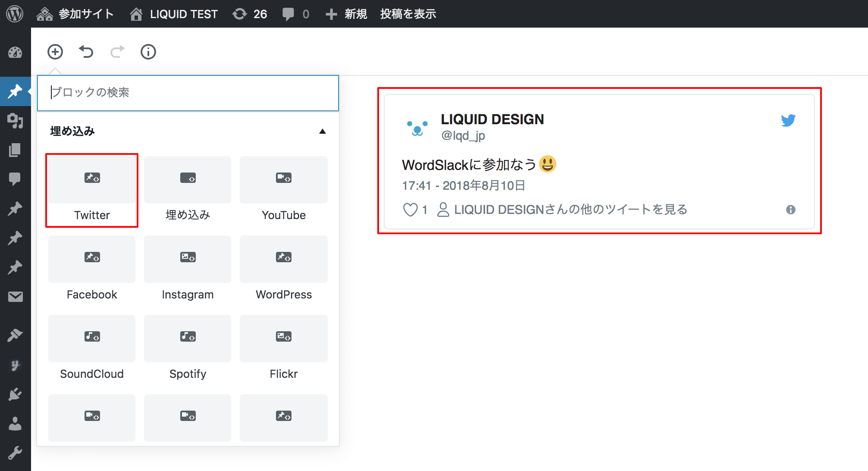Click the tweet timestamp 17:41 - 2018年8月10日

click(464, 185)
